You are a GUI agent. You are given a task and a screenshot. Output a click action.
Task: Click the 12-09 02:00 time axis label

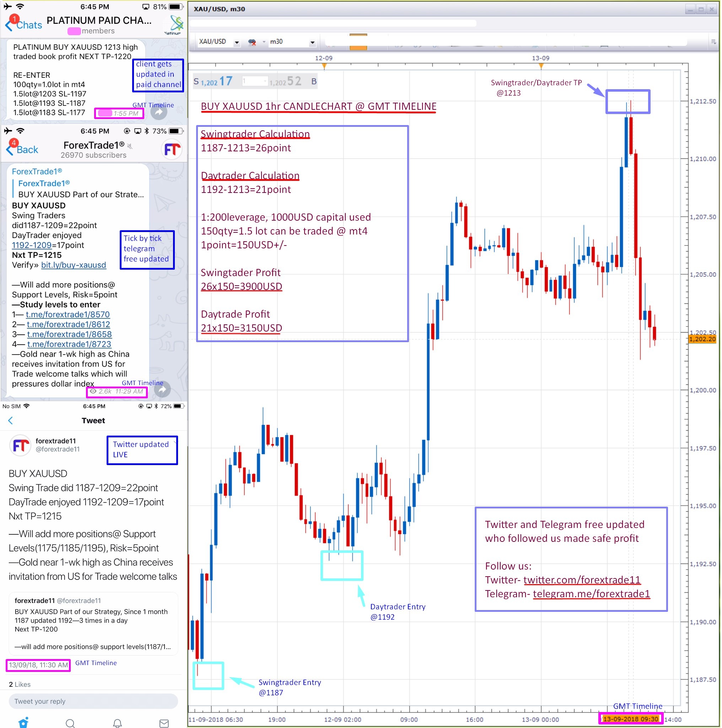pos(343,719)
